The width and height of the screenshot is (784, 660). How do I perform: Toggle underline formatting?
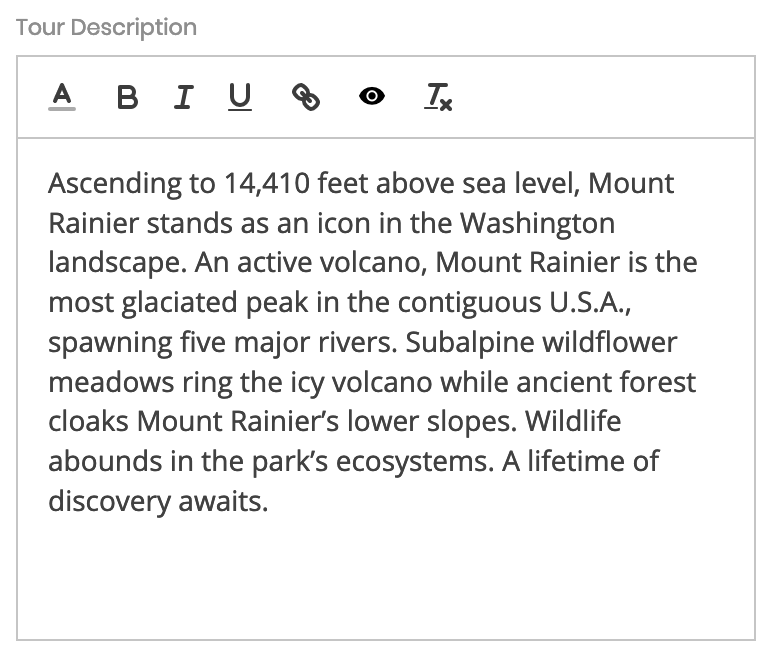[240, 96]
